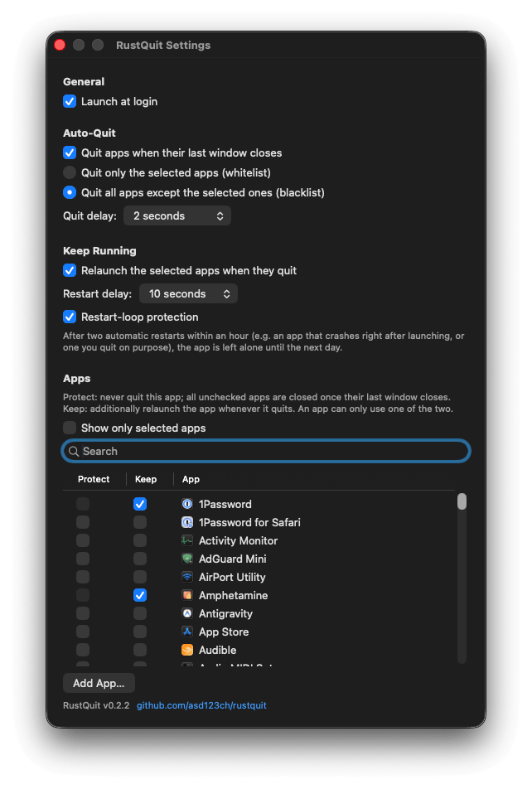532x789 pixels.
Task: Click the AdGuard Mini shield icon
Action: (187, 559)
